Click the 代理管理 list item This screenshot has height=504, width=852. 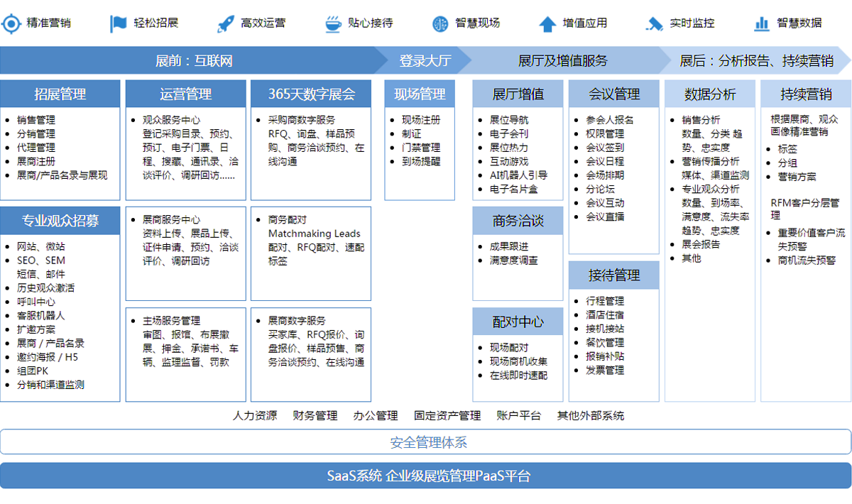click(35, 148)
